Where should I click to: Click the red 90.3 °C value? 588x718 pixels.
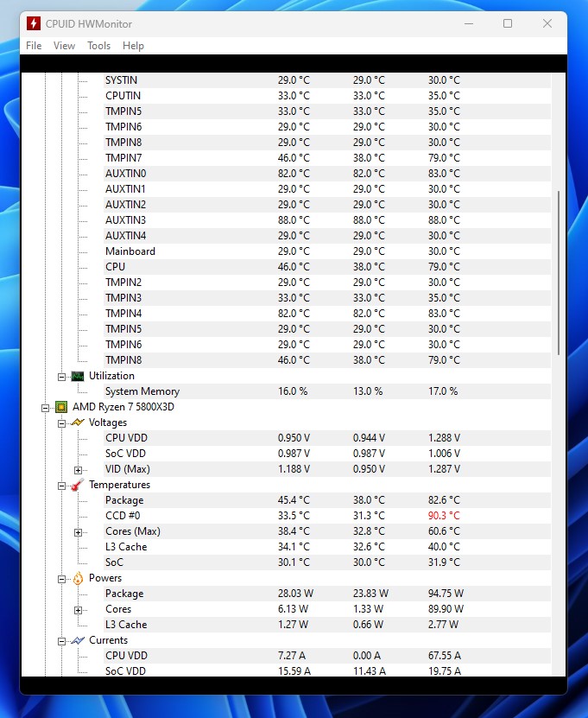(444, 516)
